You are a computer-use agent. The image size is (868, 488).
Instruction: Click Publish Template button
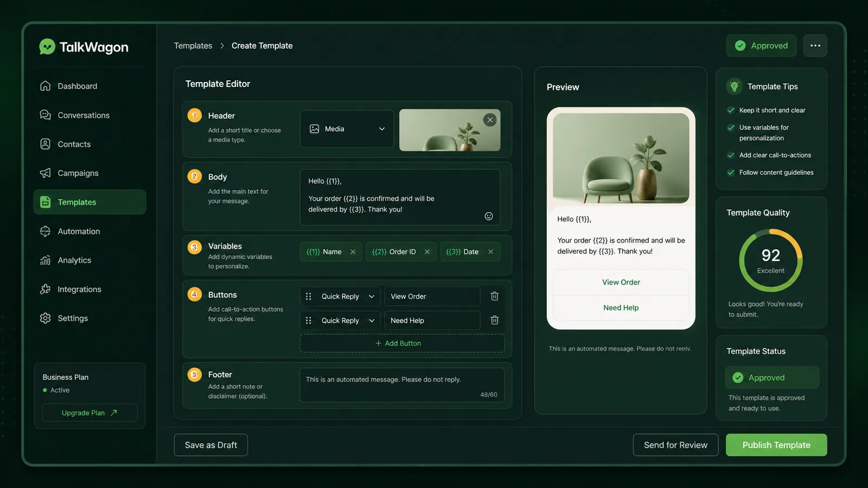click(776, 445)
